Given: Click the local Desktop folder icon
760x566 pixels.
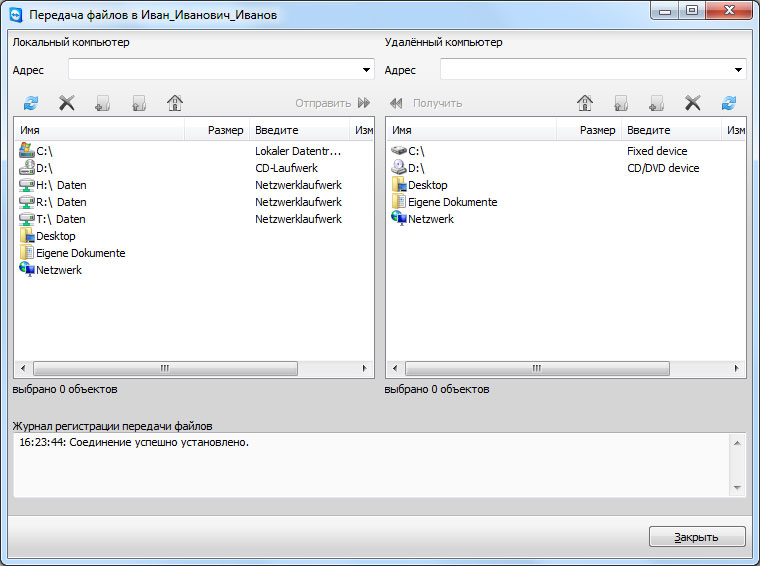Looking at the screenshot, I should [x=27, y=236].
